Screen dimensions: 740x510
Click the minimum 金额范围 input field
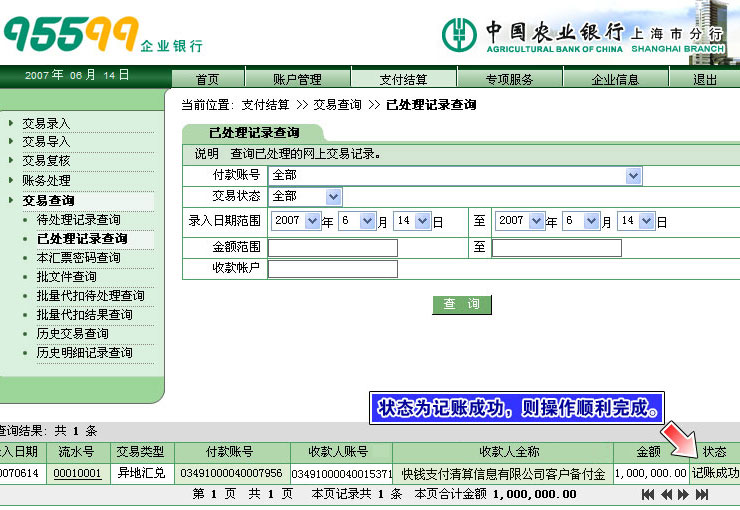[333, 248]
